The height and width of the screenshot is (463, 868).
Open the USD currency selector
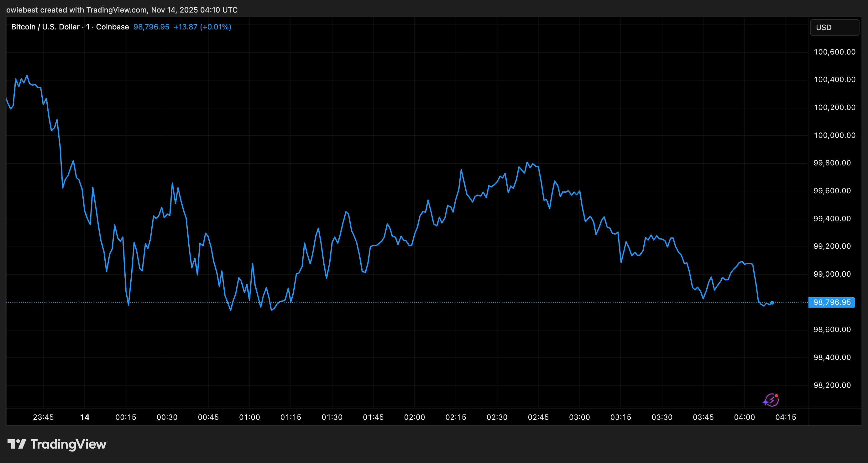coord(834,27)
